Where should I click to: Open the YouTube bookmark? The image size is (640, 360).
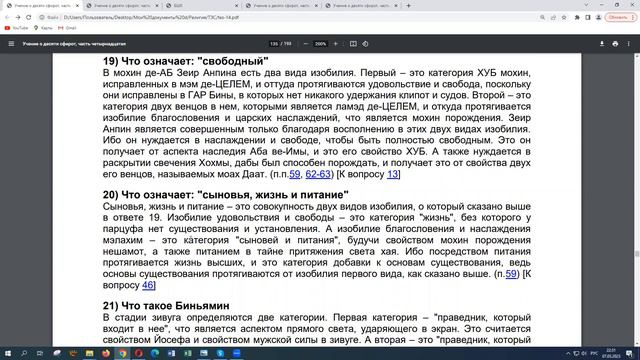(x=16, y=28)
